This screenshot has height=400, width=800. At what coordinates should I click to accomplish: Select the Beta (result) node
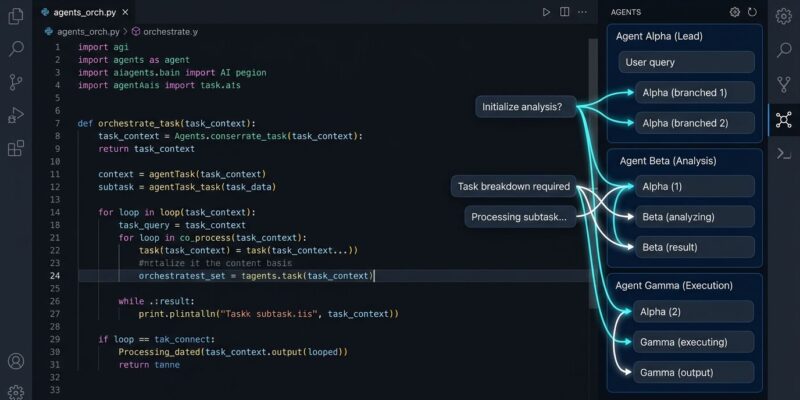[695, 247]
